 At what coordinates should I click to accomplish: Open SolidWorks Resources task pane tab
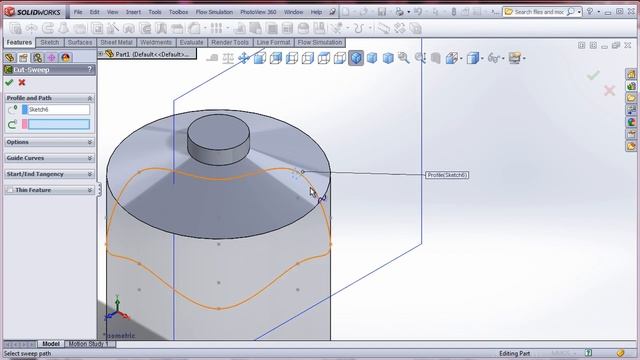(x=631, y=74)
